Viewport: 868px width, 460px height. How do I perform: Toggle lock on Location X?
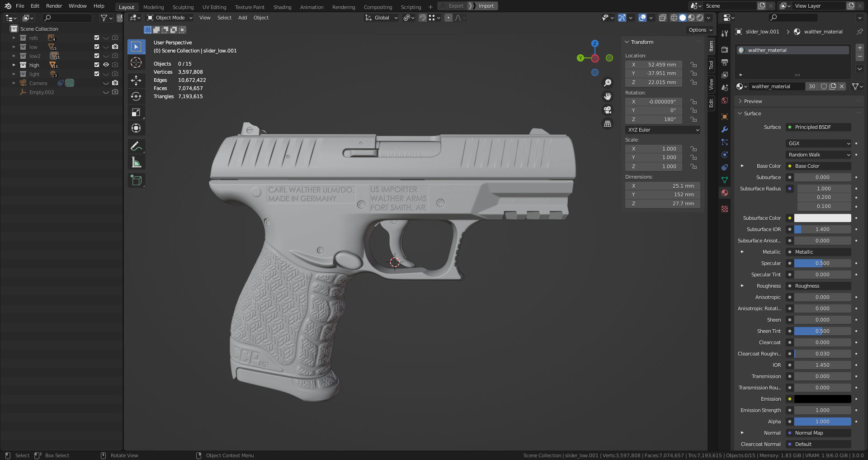(x=693, y=65)
